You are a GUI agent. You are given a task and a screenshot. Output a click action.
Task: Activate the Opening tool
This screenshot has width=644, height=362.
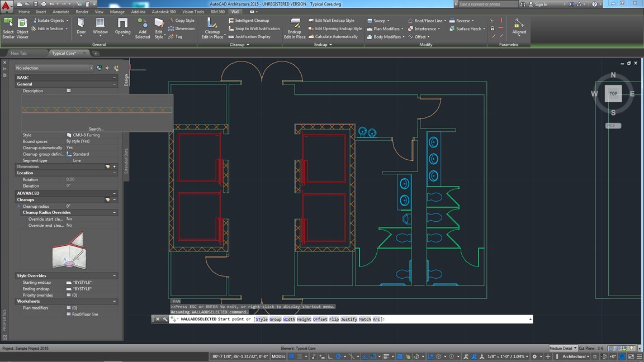(x=122, y=25)
